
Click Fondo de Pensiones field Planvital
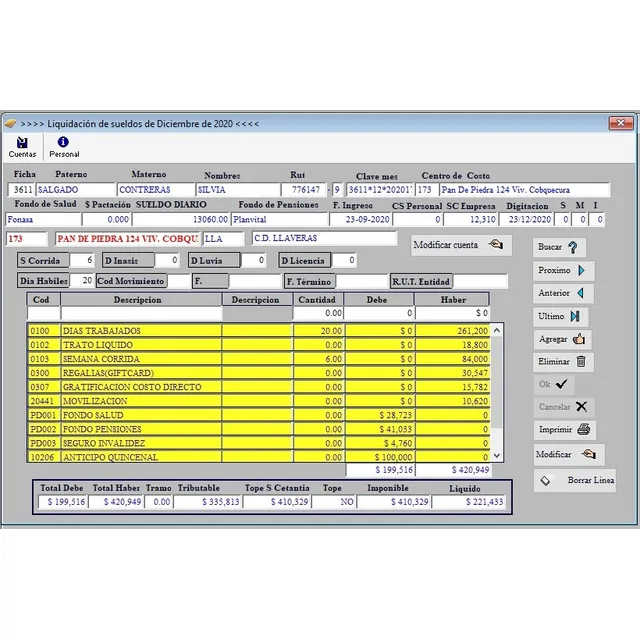[280, 220]
